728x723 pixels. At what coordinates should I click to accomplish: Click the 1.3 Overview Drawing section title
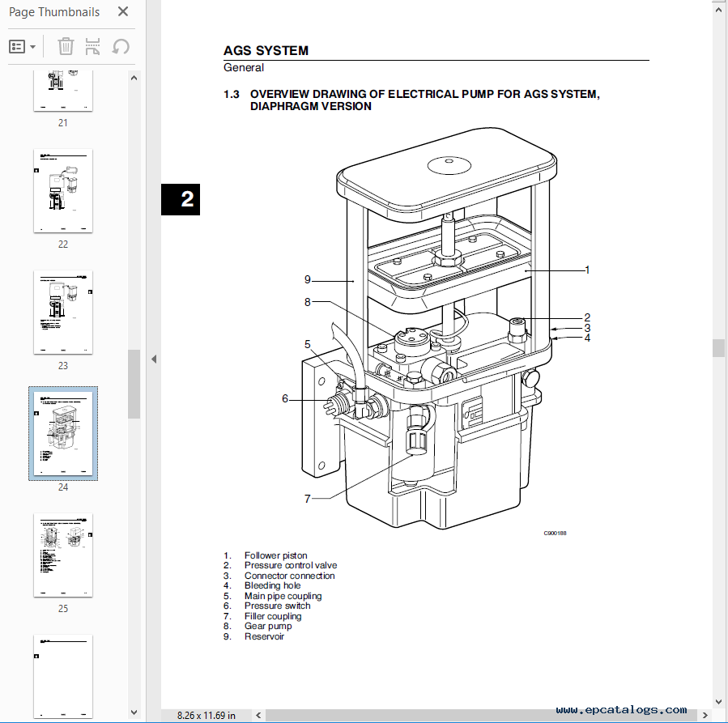(x=412, y=100)
